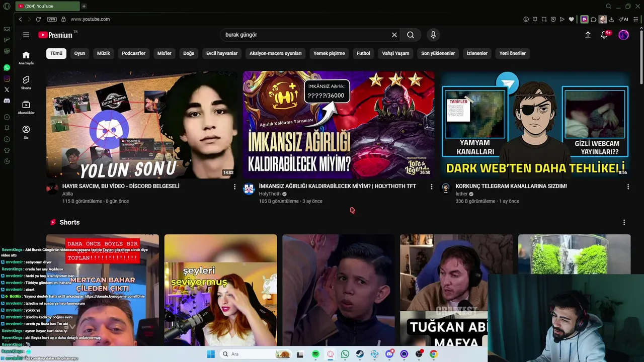The width and height of the screenshot is (644, 362).
Task: Open Google Chrome from the taskbar
Action: (x=434, y=354)
